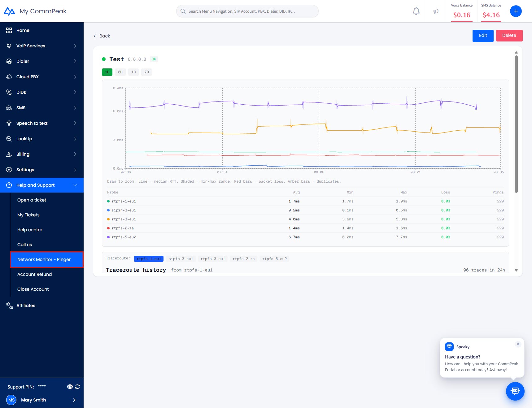The width and height of the screenshot is (532, 408).
Task: Expand the SMS chevron
Action: coord(75,108)
